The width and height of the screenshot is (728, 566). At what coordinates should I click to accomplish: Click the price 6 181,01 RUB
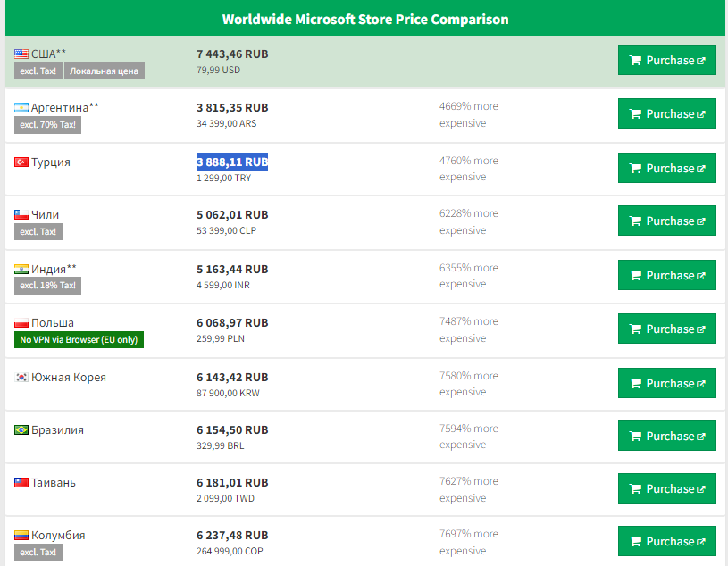point(232,482)
